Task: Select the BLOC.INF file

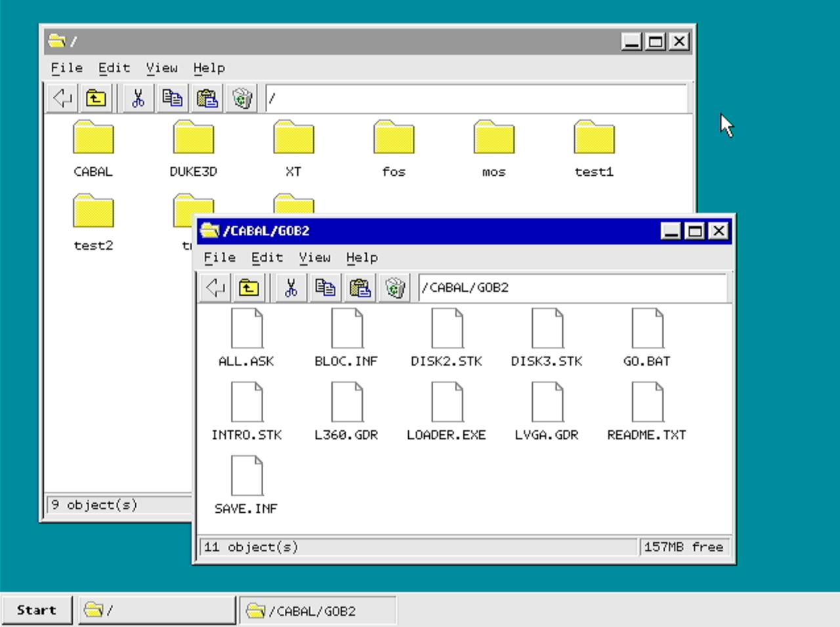Action: 346,338
